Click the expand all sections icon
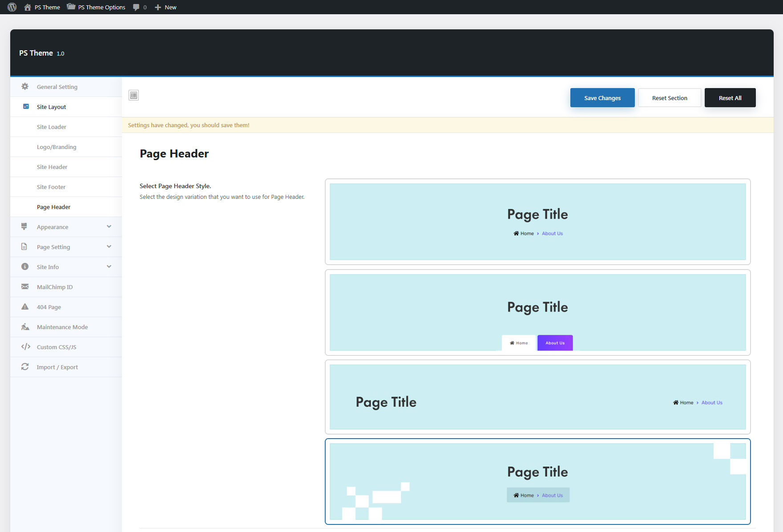This screenshot has height=532, width=783. point(133,95)
